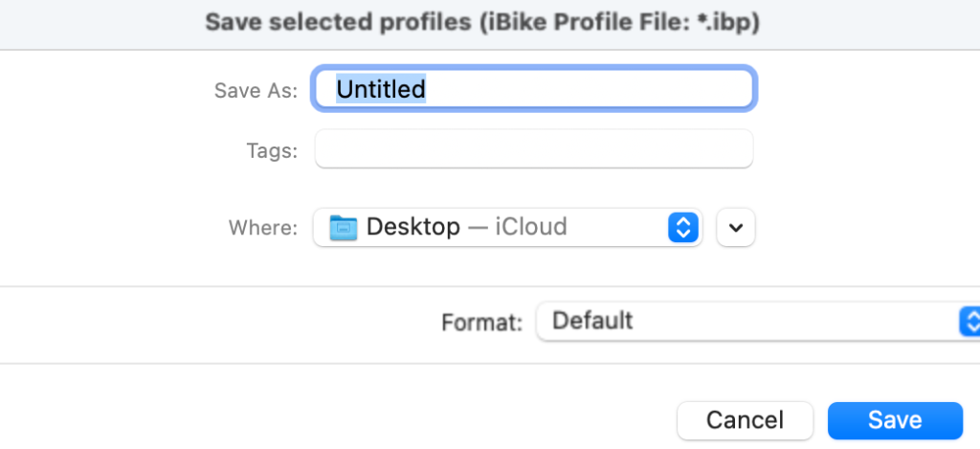
Task: Click the iCloud word in Where popup
Action: [x=531, y=226]
